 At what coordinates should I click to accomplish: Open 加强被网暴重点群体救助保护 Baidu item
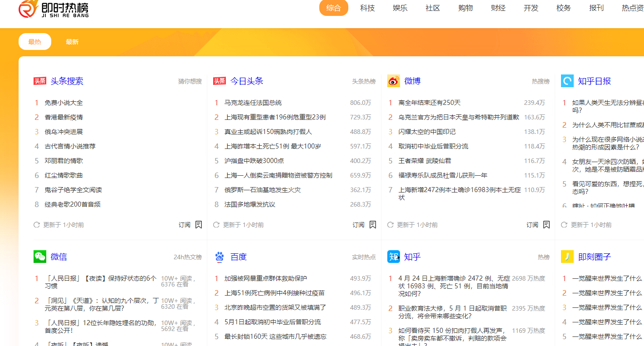pyautogui.click(x=266, y=278)
